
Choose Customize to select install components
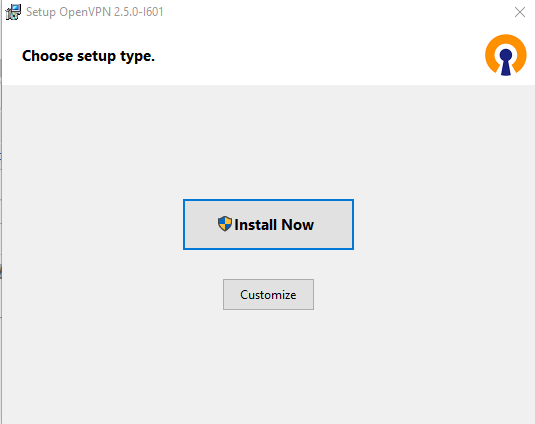tap(268, 294)
